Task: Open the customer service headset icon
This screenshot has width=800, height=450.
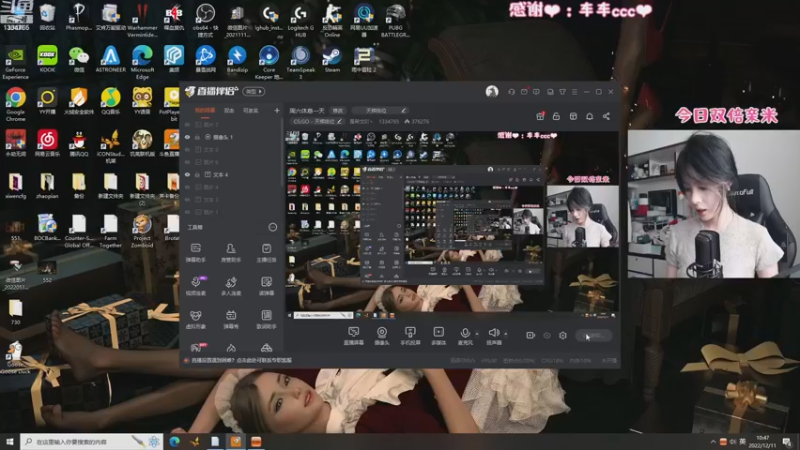Action: [x=511, y=92]
